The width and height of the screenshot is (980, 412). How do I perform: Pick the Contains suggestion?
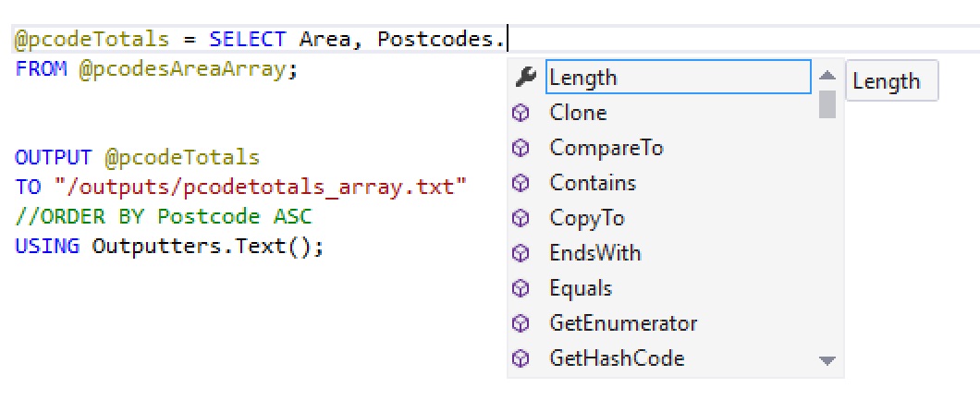click(x=593, y=183)
